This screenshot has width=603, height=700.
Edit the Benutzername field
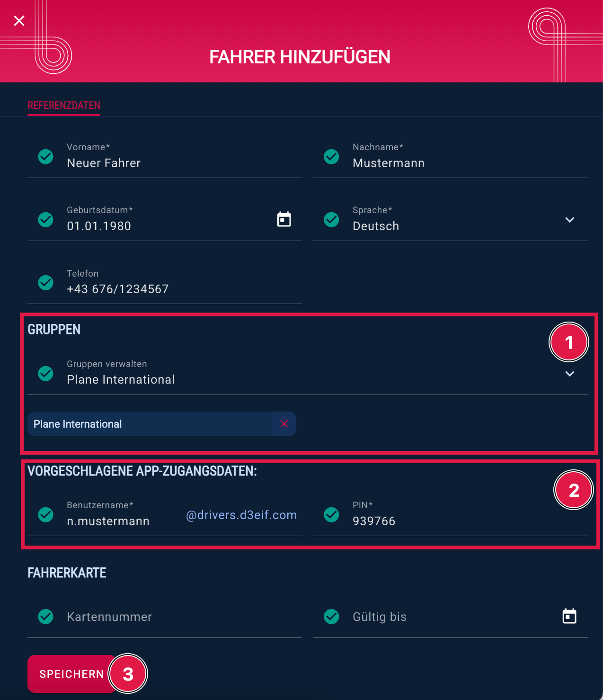(123, 521)
